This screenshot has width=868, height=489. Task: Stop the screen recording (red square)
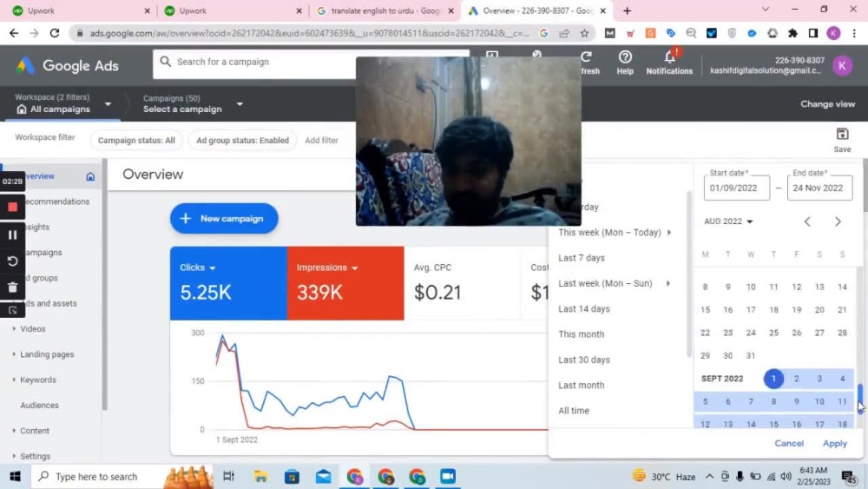(x=13, y=207)
